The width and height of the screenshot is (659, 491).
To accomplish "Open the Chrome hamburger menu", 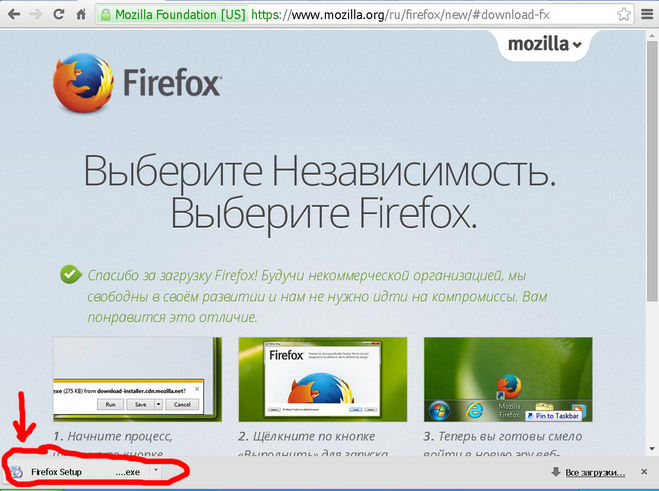I will click(x=647, y=14).
